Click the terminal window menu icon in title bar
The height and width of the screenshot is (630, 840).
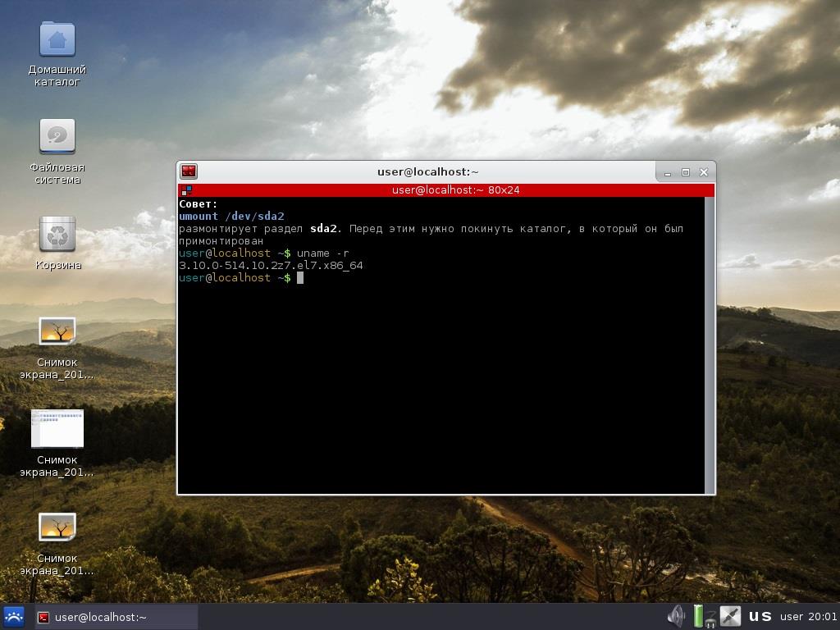189,171
